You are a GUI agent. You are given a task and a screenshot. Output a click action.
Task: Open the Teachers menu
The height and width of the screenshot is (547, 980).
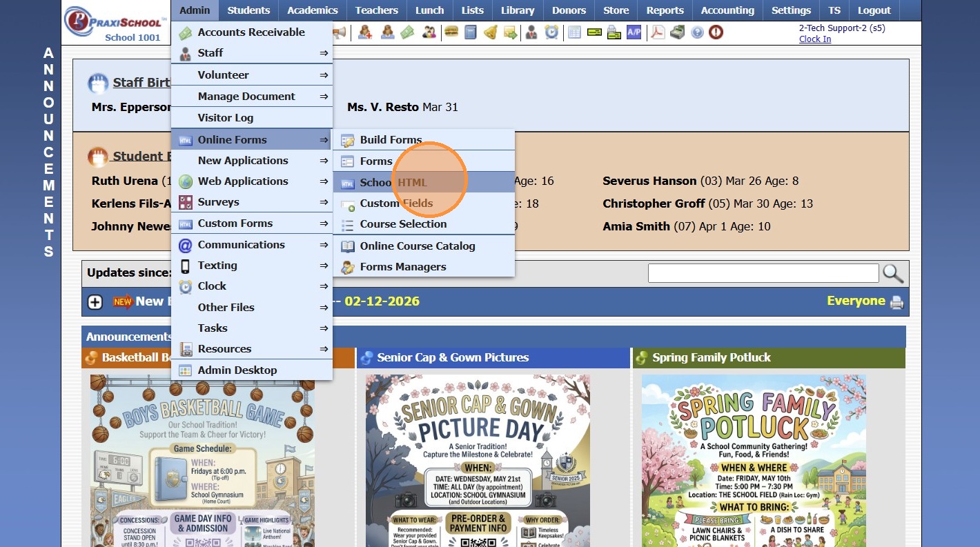tap(377, 10)
